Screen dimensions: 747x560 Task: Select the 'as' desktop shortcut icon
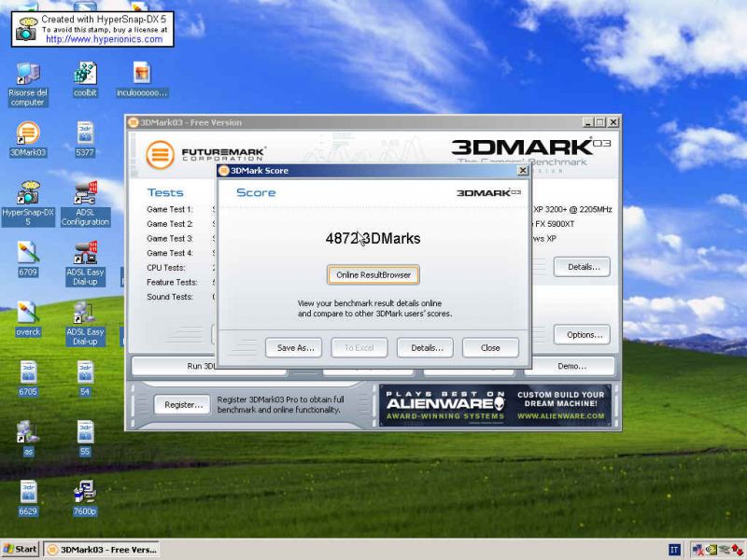coord(28,439)
